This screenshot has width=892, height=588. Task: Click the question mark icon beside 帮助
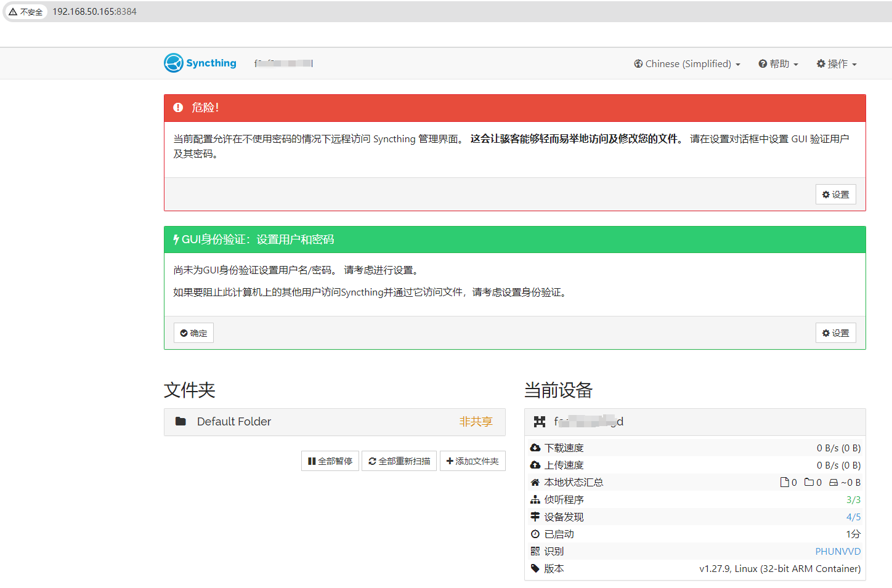click(x=763, y=64)
